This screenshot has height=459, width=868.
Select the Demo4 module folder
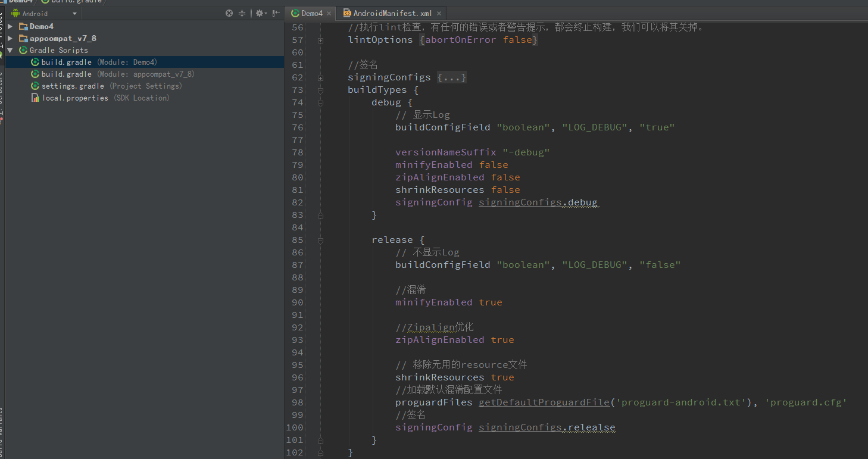[42, 26]
